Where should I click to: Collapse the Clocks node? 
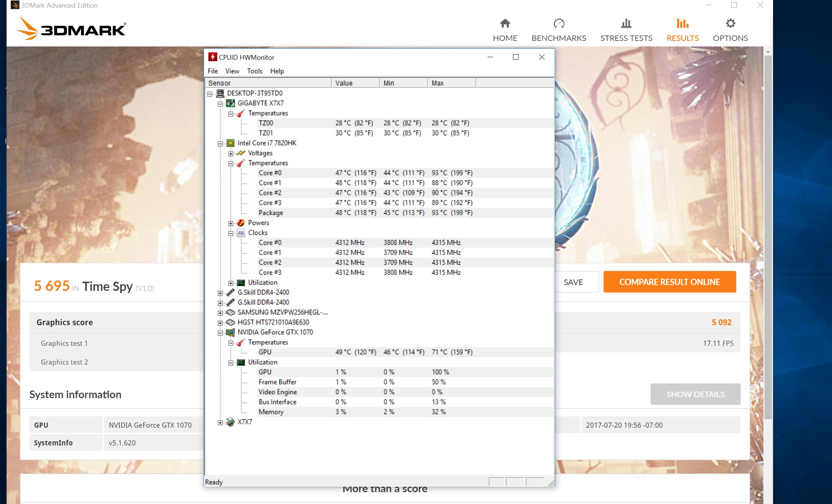pos(230,233)
